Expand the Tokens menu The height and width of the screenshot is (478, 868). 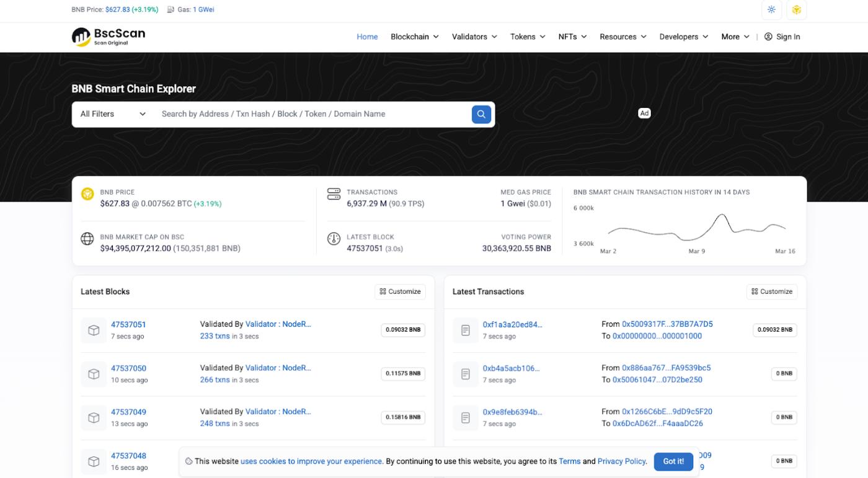tap(528, 37)
